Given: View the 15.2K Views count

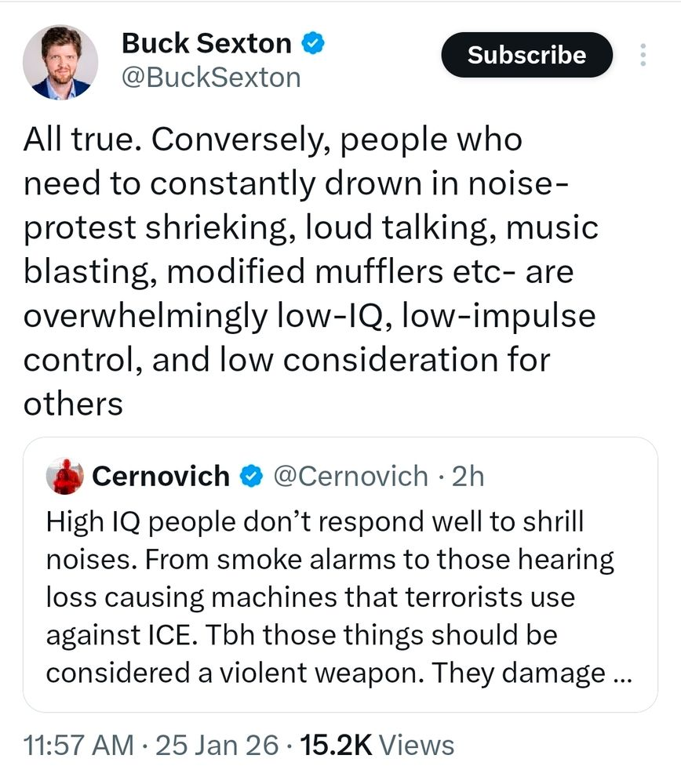Looking at the screenshot, I should (377, 746).
